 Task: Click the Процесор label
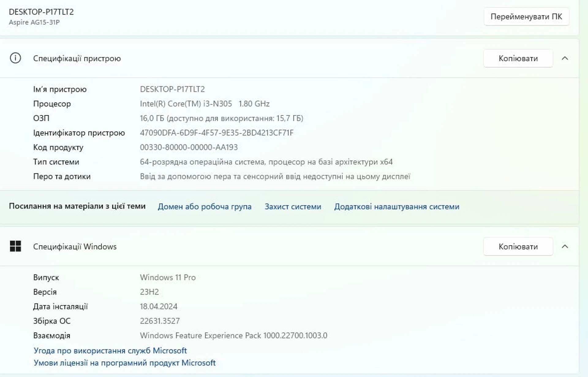point(52,104)
